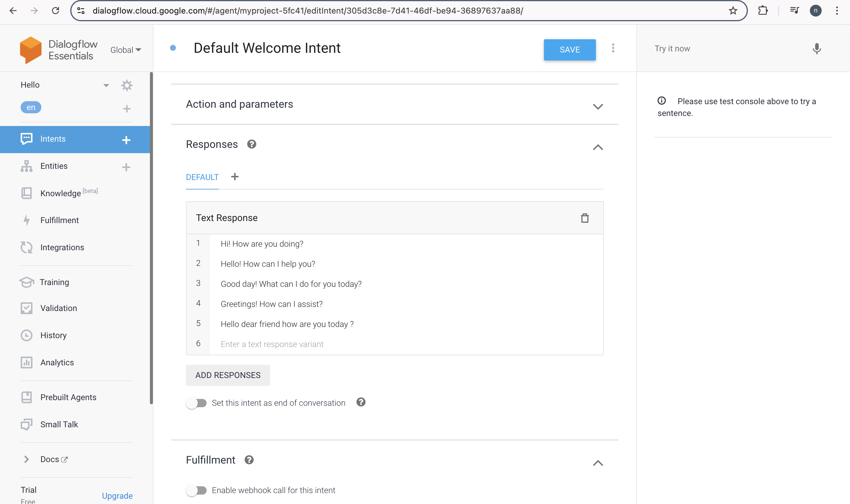Screen dimensions: 850x504
Task: Click the left sidebar scrollbar
Action: [151, 238]
